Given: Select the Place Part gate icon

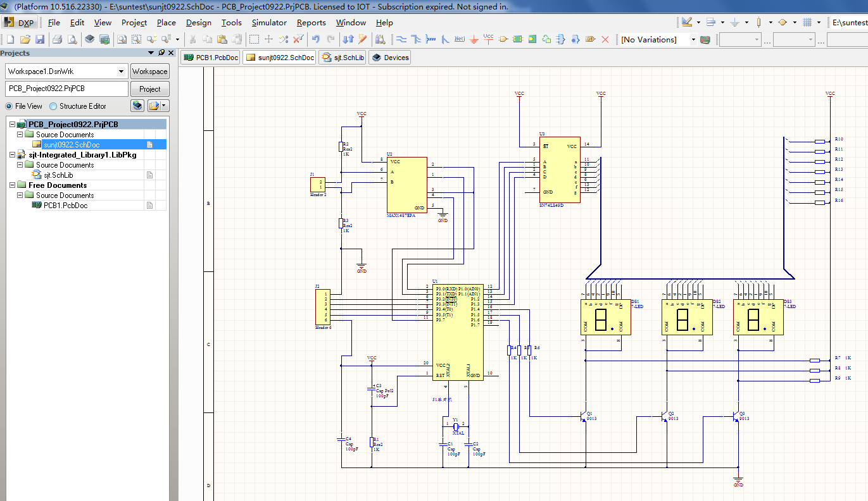Looking at the screenshot, I should [x=503, y=39].
